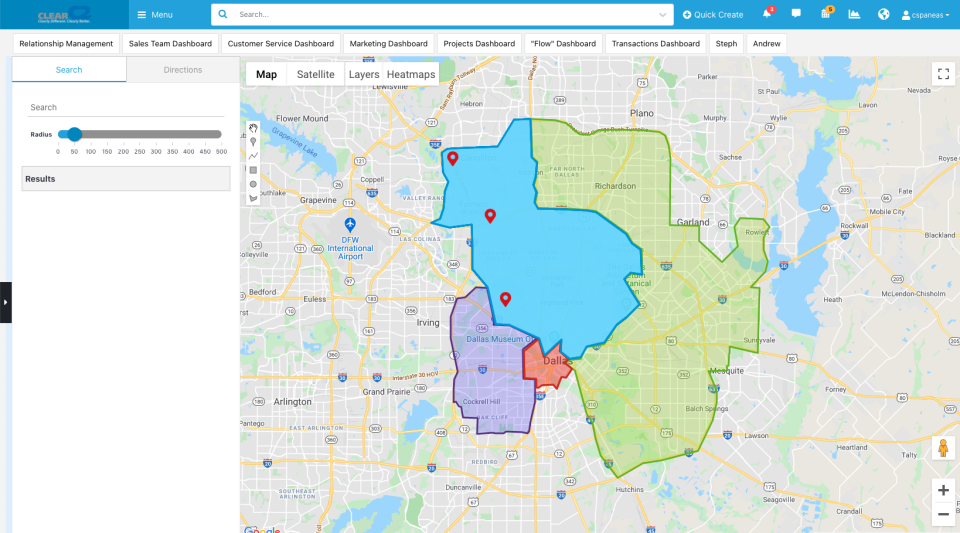Open the Andrew dashboard tab
960x533 pixels.
click(x=767, y=43)
